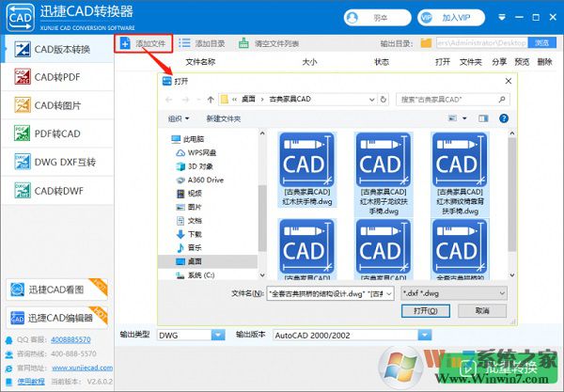
Task: Click the 浏览 browse button
Action: (541, 43)
